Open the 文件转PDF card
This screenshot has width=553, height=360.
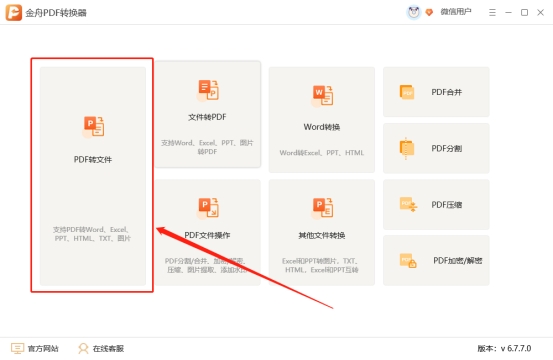pyautogui.click(x=208, y=114)
